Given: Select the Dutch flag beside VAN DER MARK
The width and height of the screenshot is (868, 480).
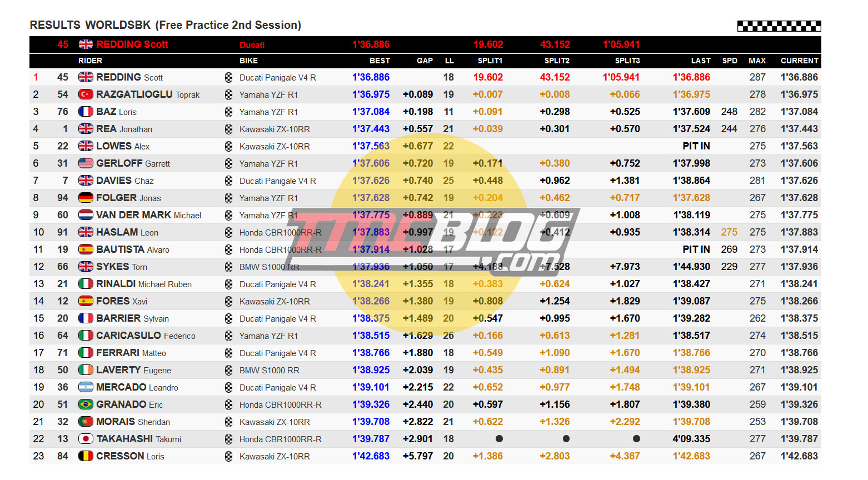Looking at the screenshot, I should (x=86, y=215).
